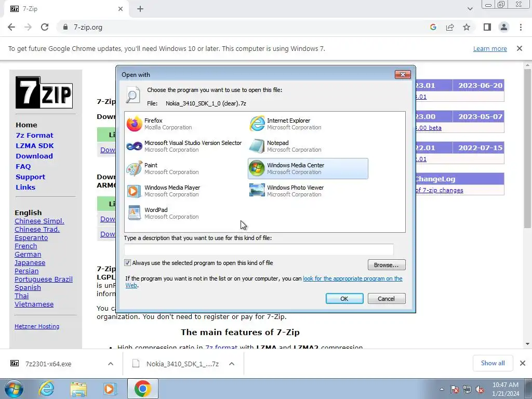Open the Download page in sidebar
The height and width of the screenshot is (399, 532).
click(34, 156)
